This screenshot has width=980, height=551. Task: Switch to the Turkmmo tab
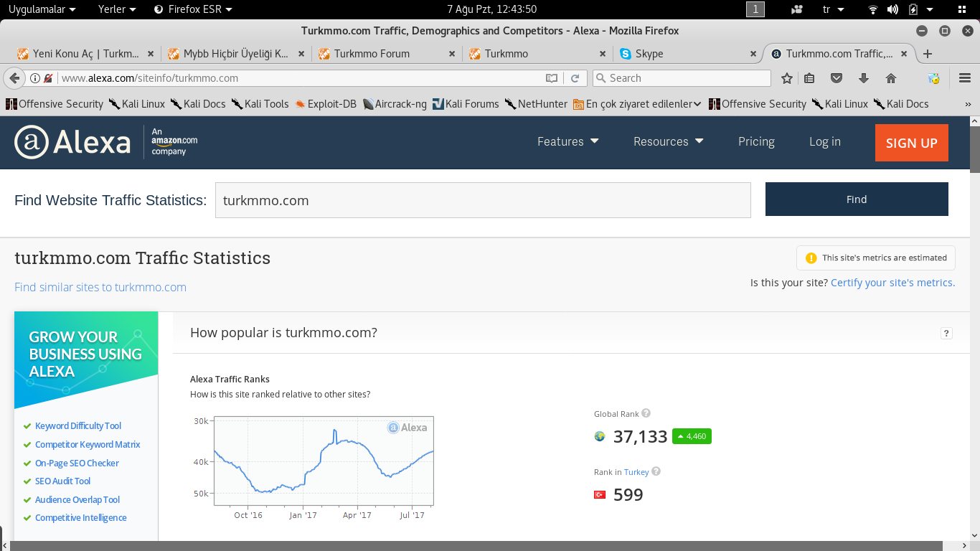pos(536,54)
